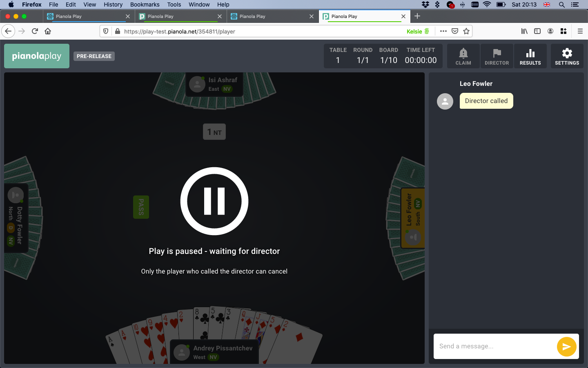
Task: Open the Window menu
Action: 199,4
